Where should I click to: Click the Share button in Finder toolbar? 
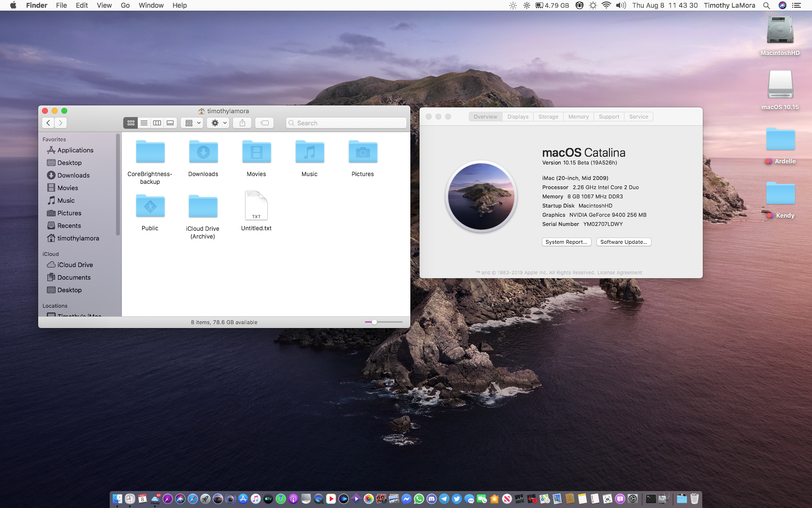(x=242, y=123)
